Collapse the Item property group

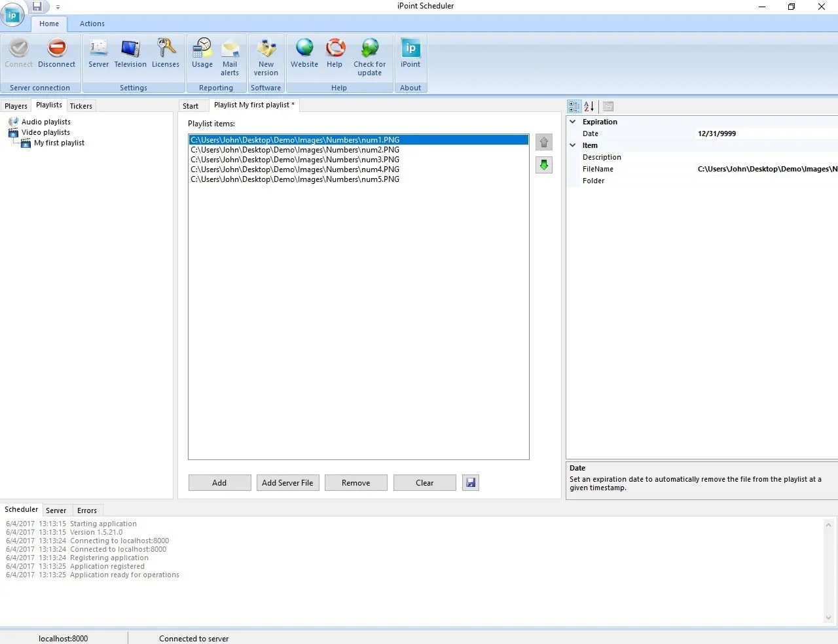pos(573,145)
